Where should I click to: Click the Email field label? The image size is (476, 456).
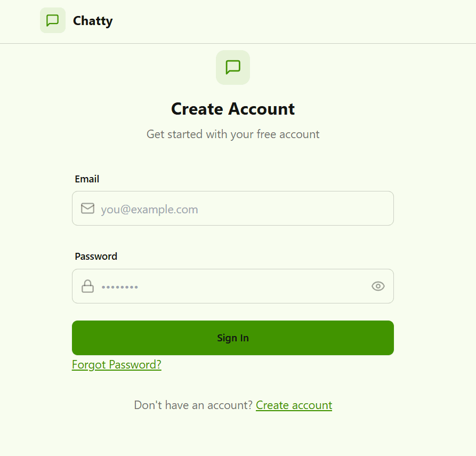(x=87, y=179)
